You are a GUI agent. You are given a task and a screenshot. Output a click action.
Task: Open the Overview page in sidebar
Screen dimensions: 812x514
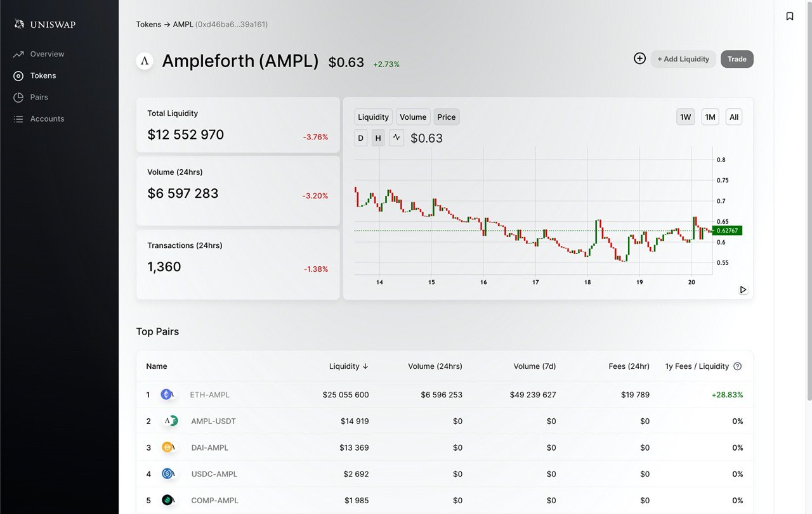(47, 54)
